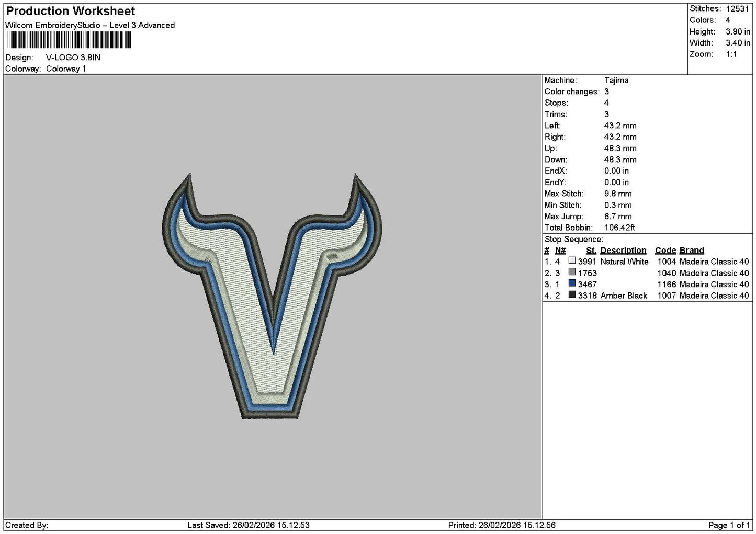Click the 'Created By:' footer label
This screenshot has height=534, width=756.
27,526
